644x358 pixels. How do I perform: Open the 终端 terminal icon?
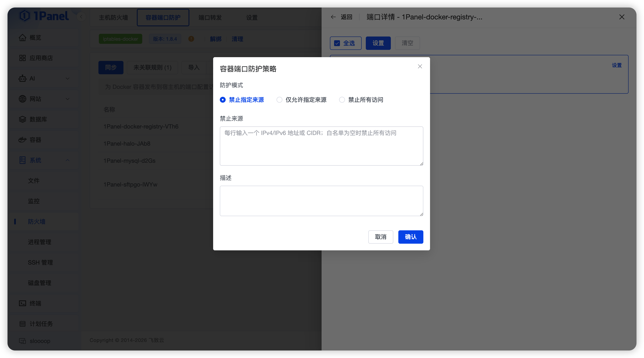22,303
